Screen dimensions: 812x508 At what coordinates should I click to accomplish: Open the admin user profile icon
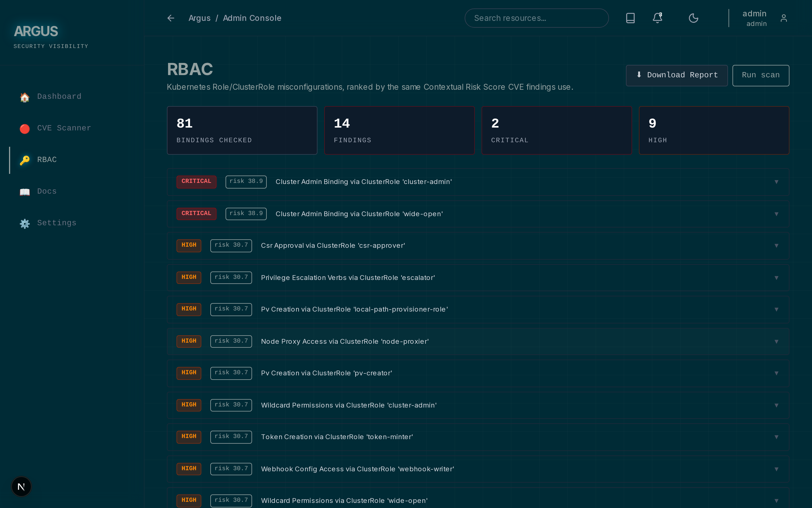[x=784, y=18]
